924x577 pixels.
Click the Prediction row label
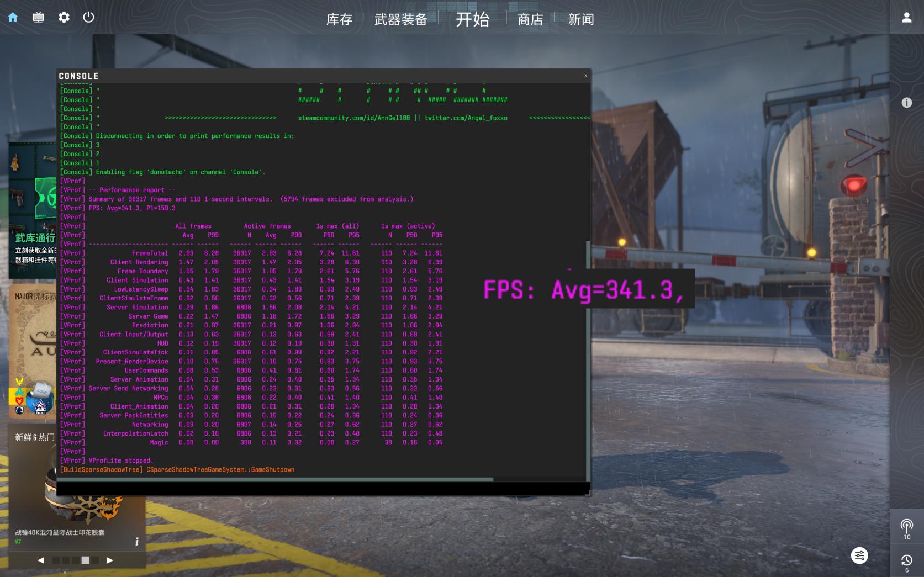click(150, 325)
